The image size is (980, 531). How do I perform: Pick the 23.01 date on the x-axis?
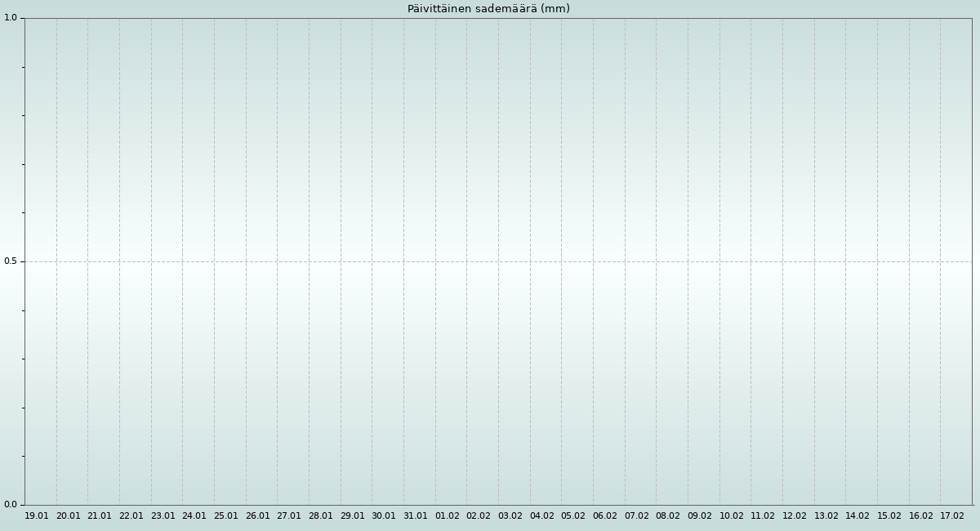[163, 515]
